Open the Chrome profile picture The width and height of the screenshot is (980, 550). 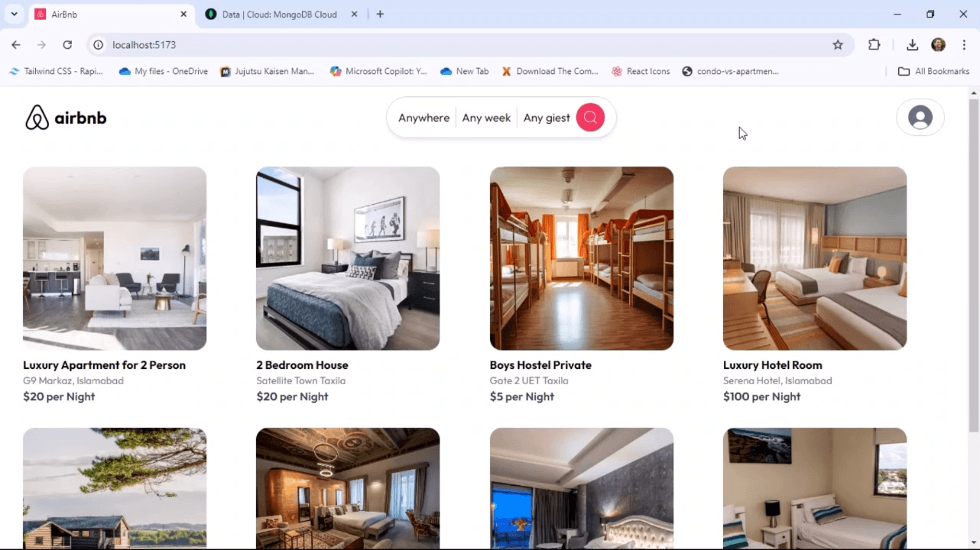pos(939,45)
